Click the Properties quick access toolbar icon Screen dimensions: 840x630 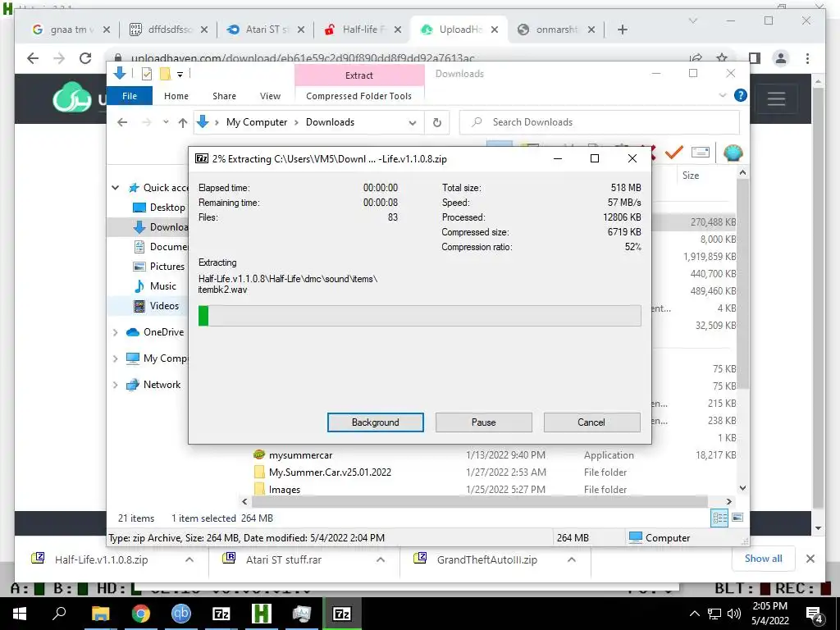tap(146, 74)
